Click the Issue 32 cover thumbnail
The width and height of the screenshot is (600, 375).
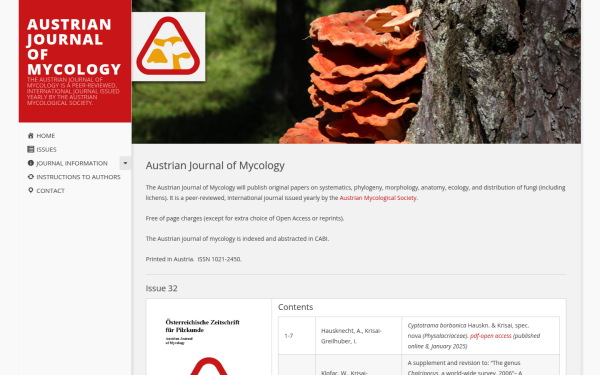(x=209, y=337)
